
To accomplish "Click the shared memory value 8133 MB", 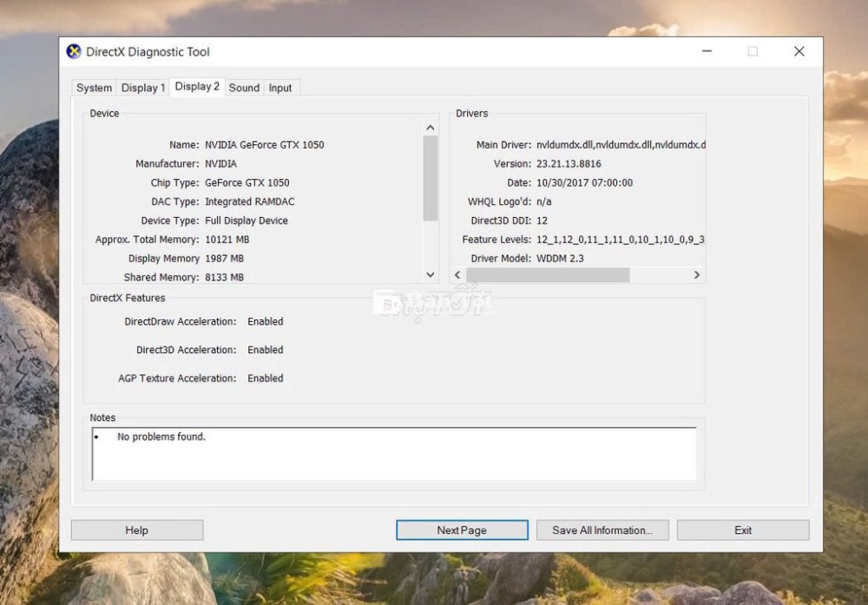I will click(x=224, y=277).
